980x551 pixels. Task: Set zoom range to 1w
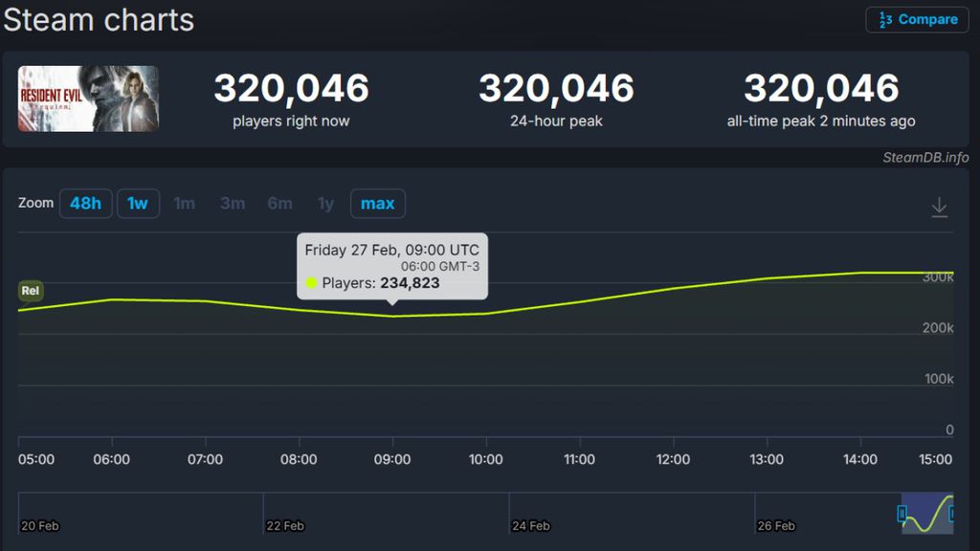click(138, 204)
